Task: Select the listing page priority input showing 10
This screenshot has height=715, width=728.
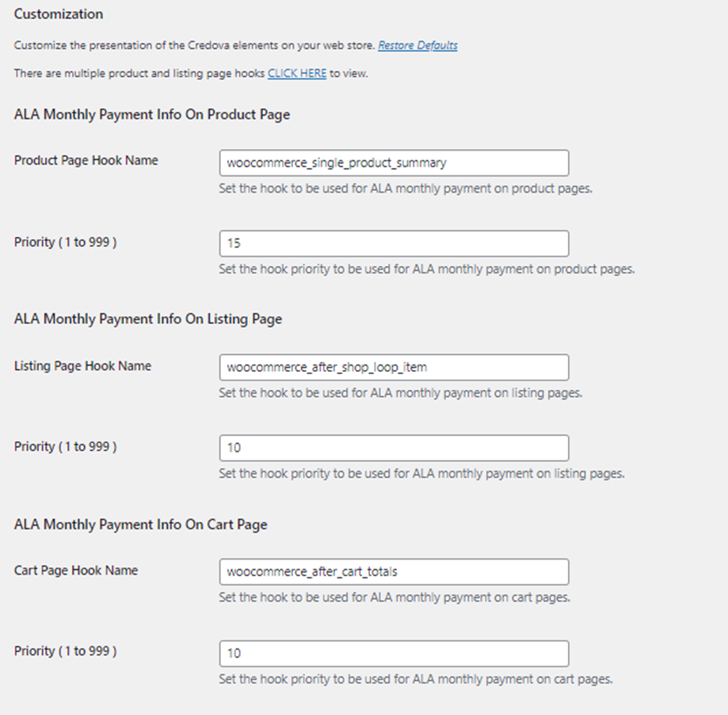Action: click(x=394, y=448)
